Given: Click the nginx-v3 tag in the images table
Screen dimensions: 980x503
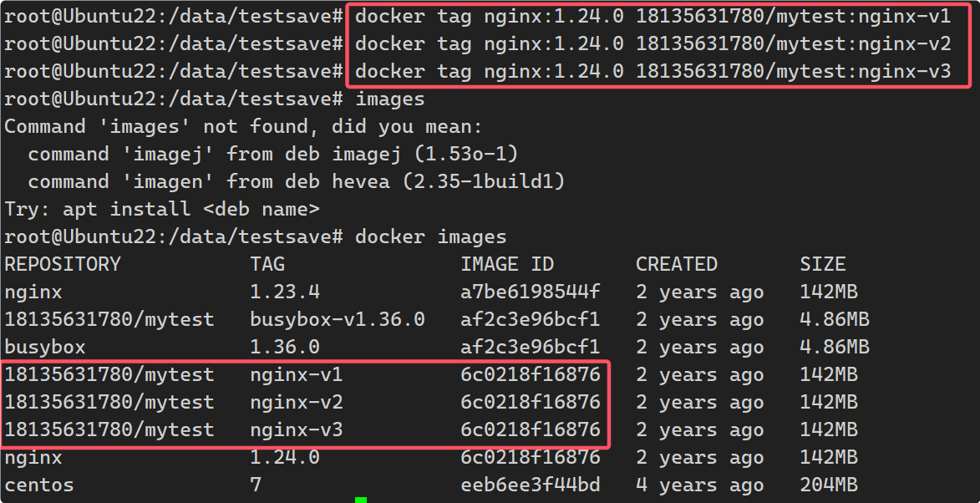Looking at the screenshot, I should 297,430.
